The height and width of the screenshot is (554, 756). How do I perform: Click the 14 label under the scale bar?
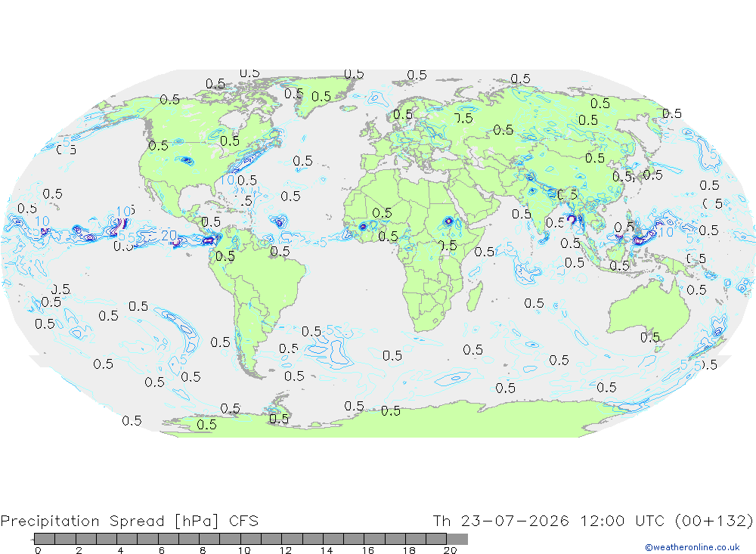point(327,551)
